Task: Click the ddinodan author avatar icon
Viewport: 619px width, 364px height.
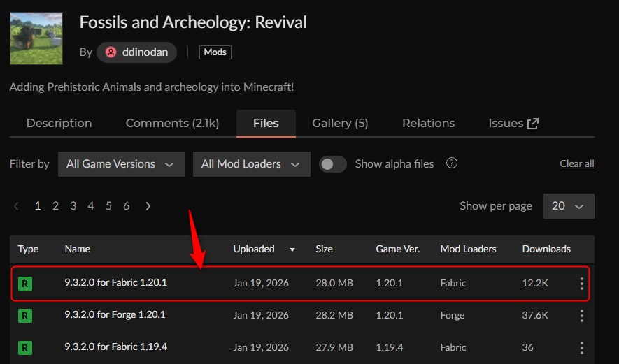Action: pyautogui.click(x=110, y=52)
